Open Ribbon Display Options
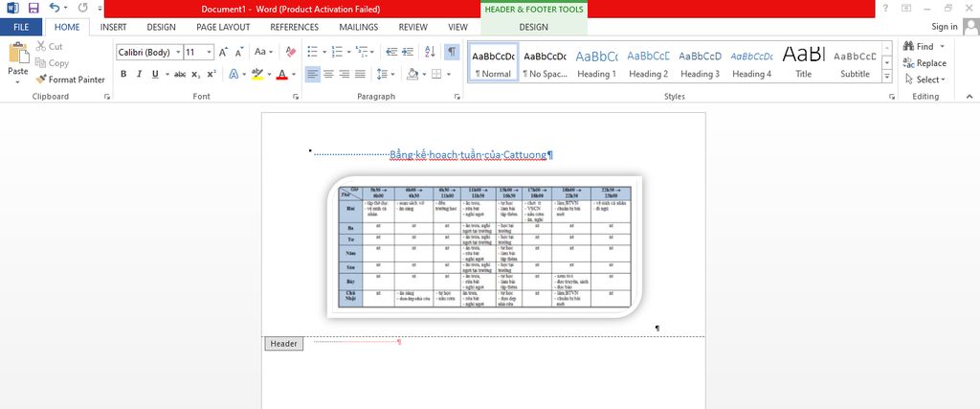This screenshot has width=980, height=409. click(906, 8)
